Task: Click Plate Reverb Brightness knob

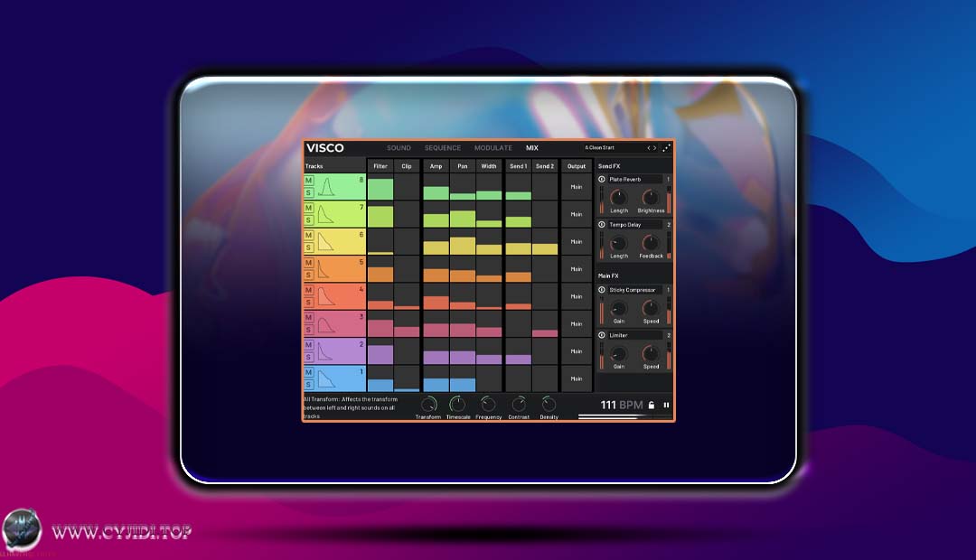Action: (x=651, y=198)
